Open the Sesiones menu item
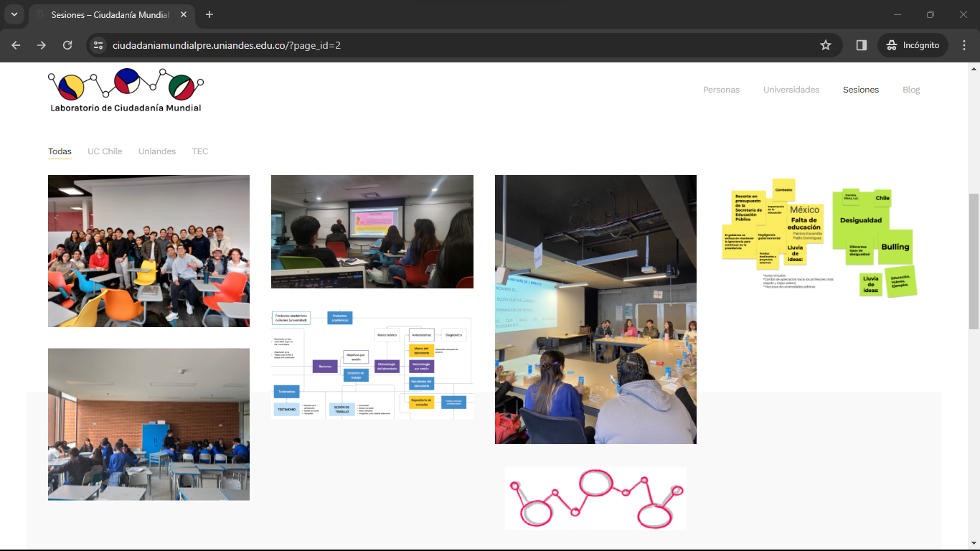 [x=861, y=90]
